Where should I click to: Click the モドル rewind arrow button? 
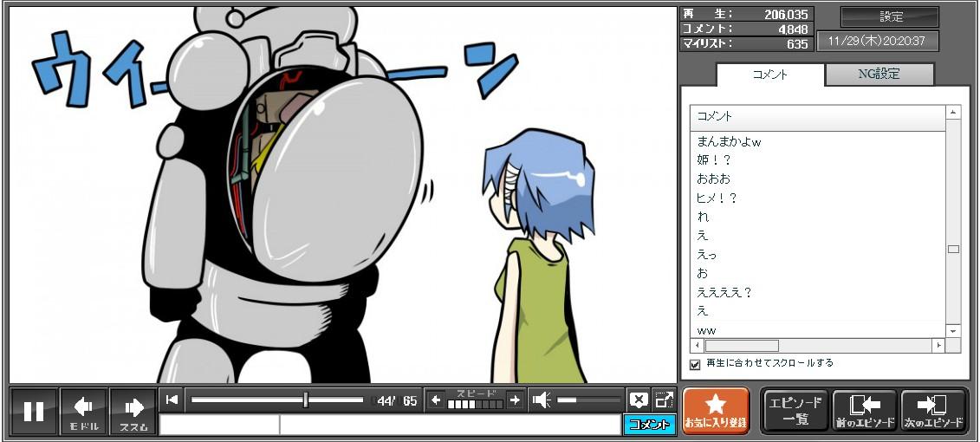pyautogui.click(x=84, y=411)
